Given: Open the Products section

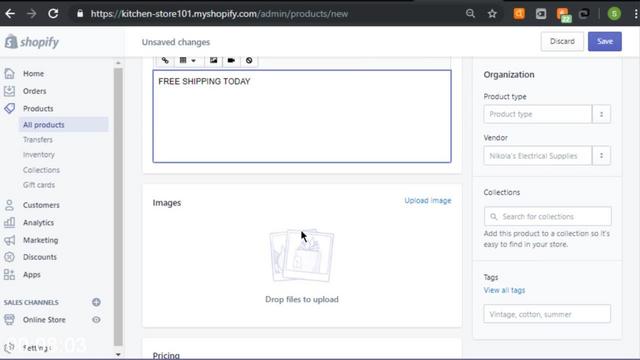Looking at the screenshot, I should 38,109.
